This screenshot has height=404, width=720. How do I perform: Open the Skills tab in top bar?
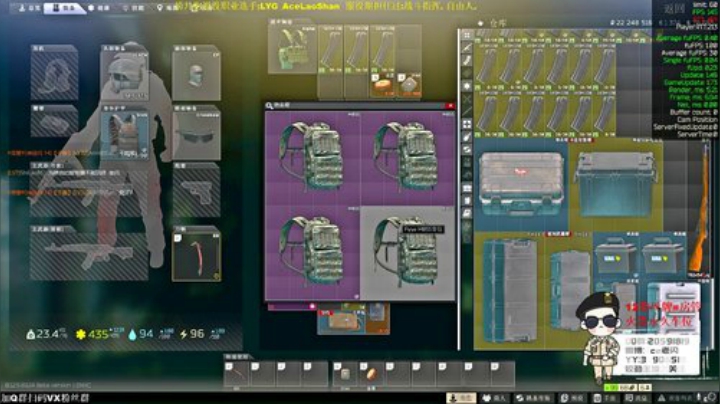tap(133, 7)
